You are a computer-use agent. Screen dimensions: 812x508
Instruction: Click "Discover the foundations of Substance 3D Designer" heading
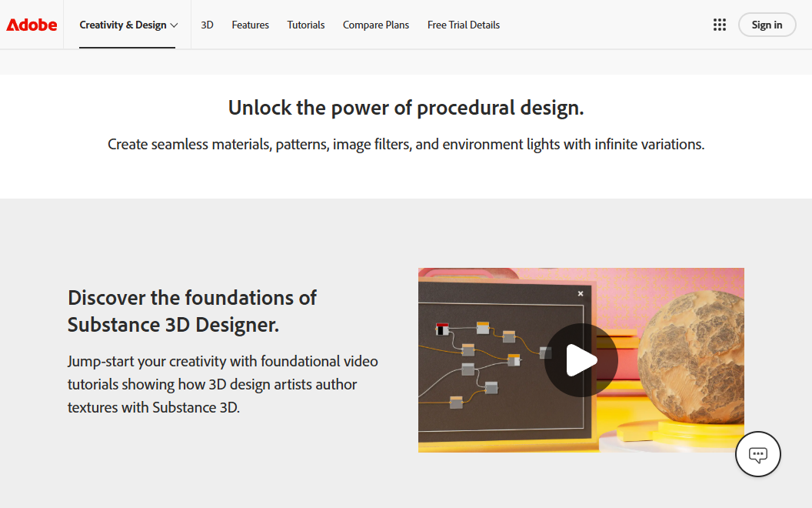pyautogui.click(x=192, y=311)
